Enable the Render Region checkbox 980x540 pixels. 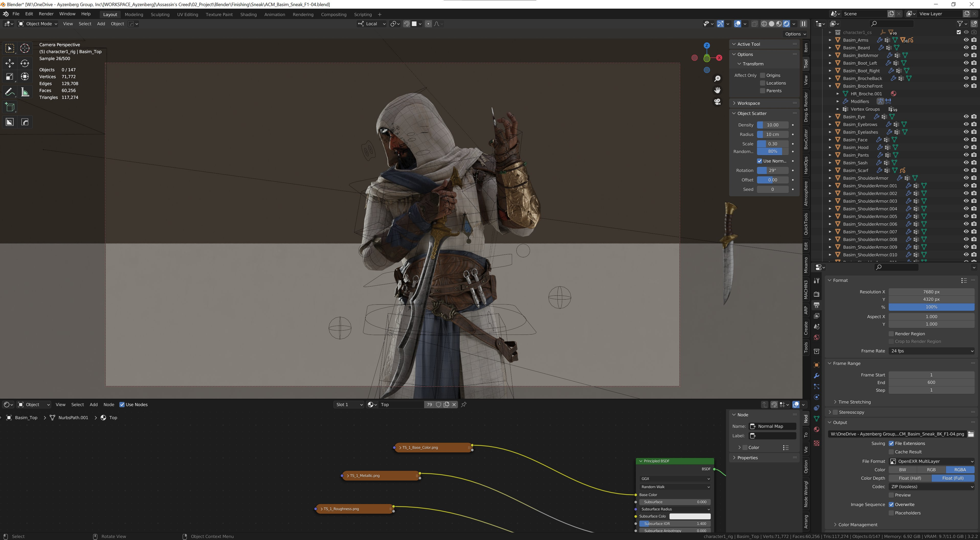(891, 334)
